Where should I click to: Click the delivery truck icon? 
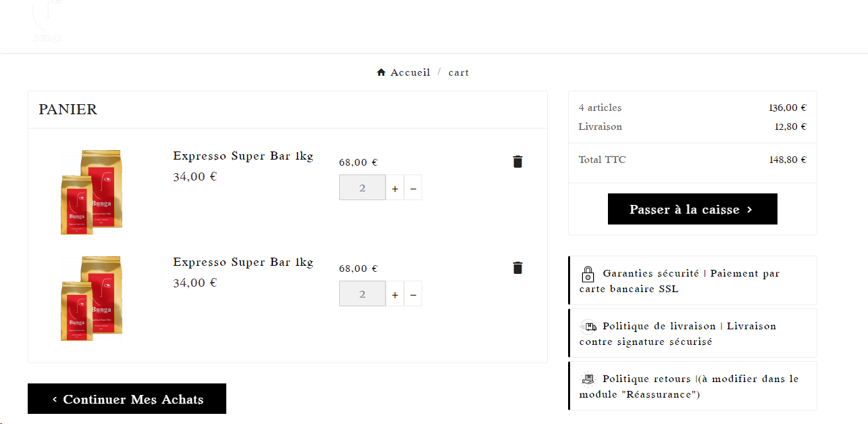(x=588, y=327)
